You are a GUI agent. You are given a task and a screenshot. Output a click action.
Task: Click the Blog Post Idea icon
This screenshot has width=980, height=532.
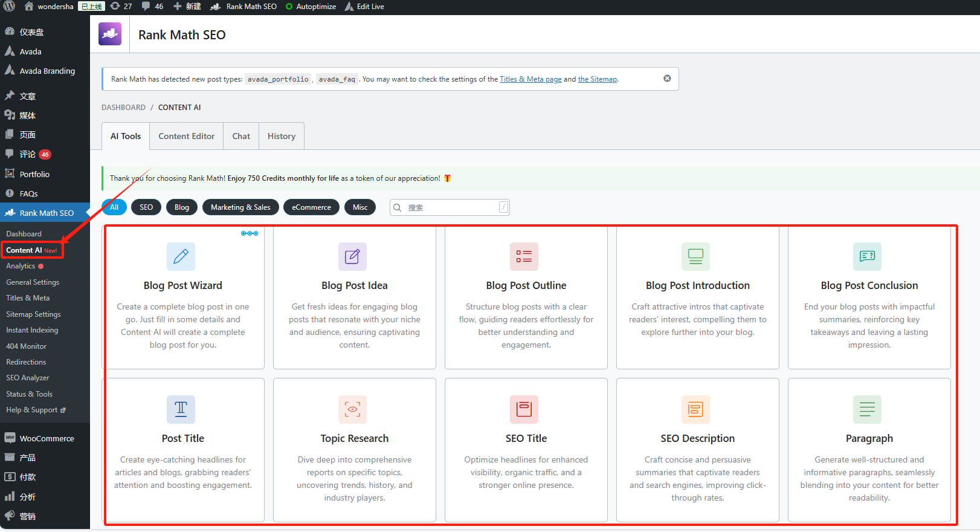coord(352,257)
